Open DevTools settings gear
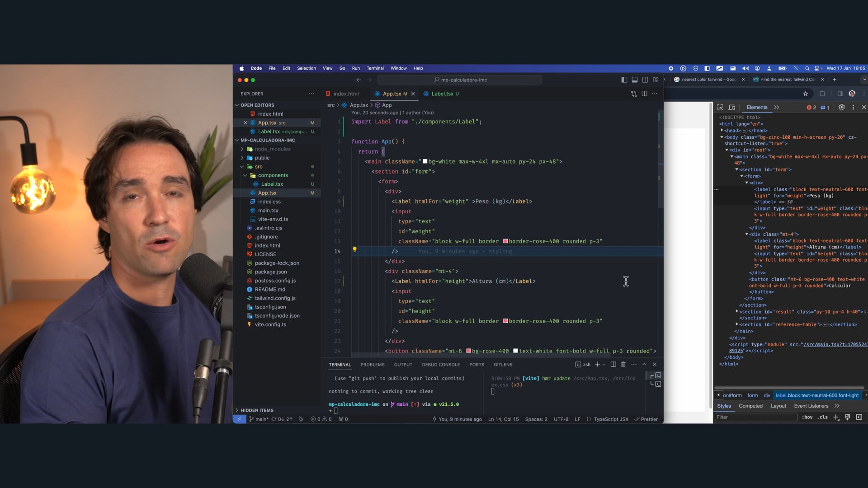868x488 pixels. [x=841, y=108]
